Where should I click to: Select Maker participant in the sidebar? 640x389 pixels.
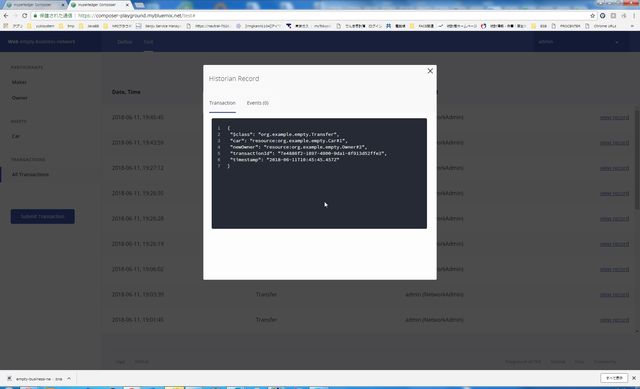coord(19,82)
